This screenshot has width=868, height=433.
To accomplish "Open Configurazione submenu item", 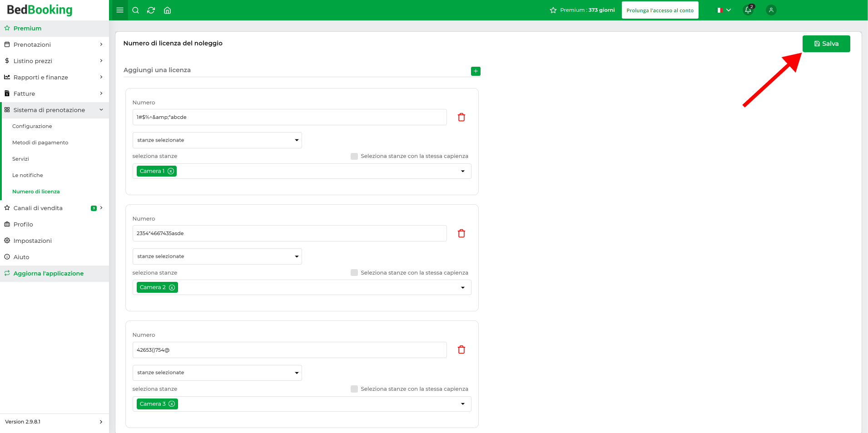I will [32, 126].
